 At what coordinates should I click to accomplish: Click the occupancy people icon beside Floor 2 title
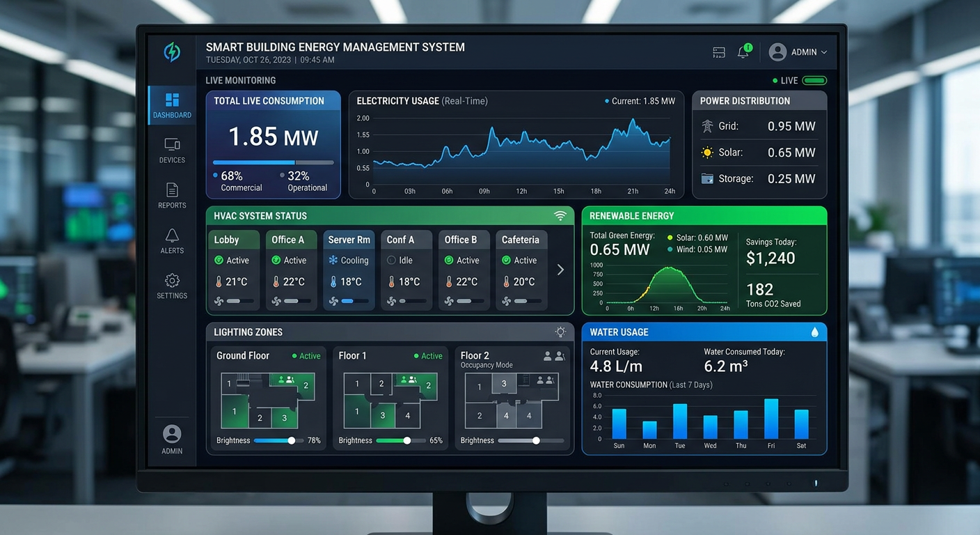(x=553, y=357)
